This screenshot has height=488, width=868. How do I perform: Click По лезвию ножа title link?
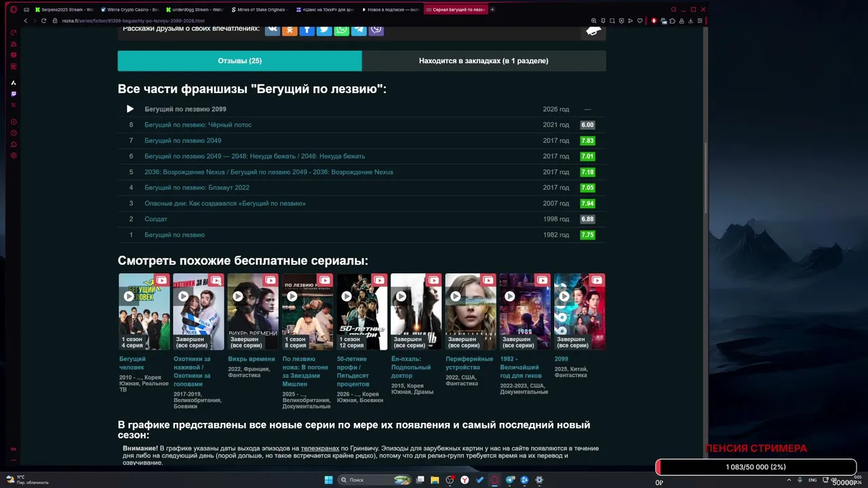click(307, 371)
